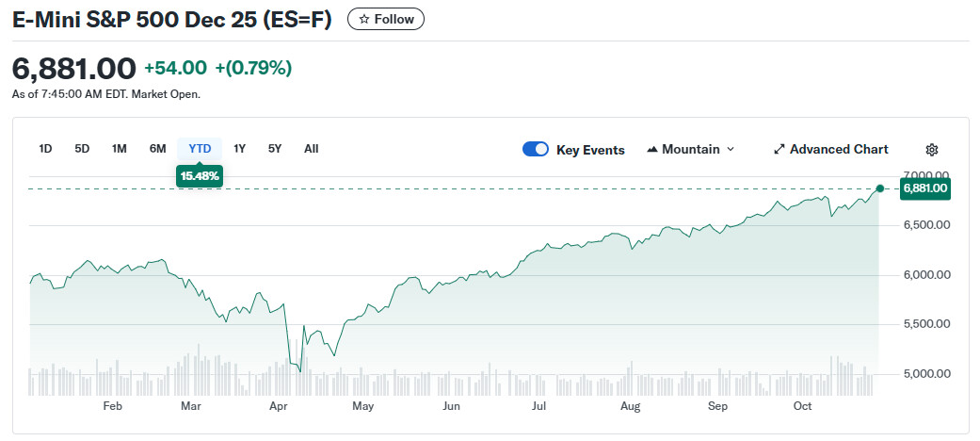Select the YTD range tab
The width and height of the screenshot is (980, 441).
(x=200, y=148)
